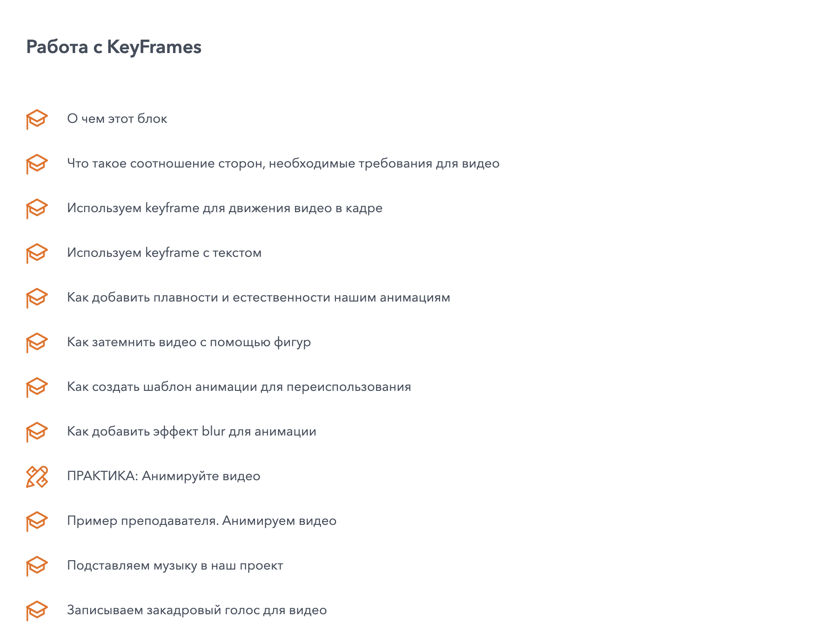The height and width of the screenshot is (644, 816).
Task: Open 'Как добавить плавности и естественности' lesson
Action: [258, 297]
